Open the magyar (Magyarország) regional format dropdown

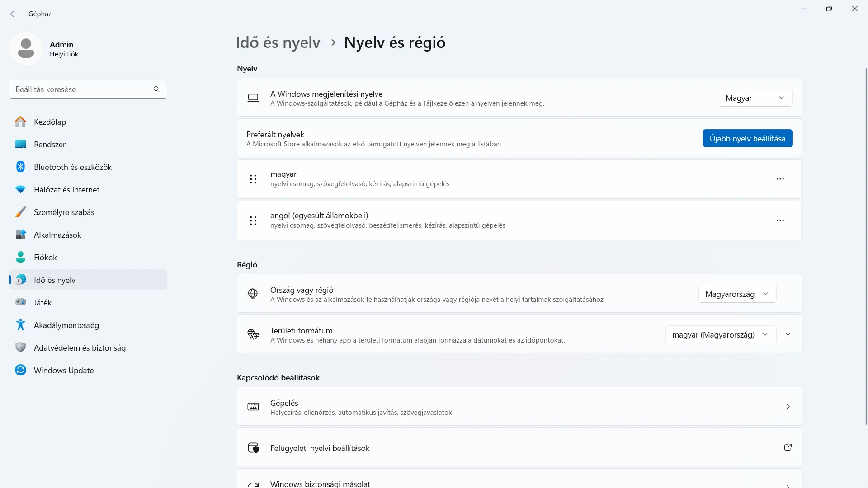tap(720, 335)
